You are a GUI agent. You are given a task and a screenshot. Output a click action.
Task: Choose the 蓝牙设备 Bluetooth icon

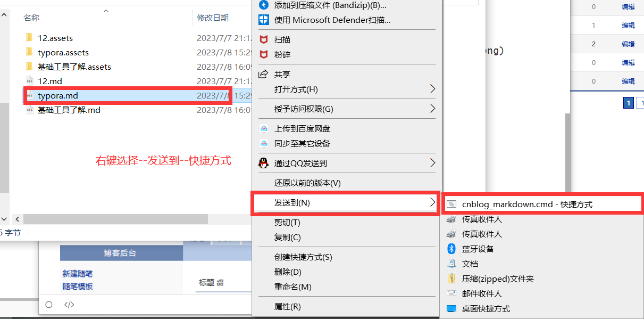click(451, 249)
